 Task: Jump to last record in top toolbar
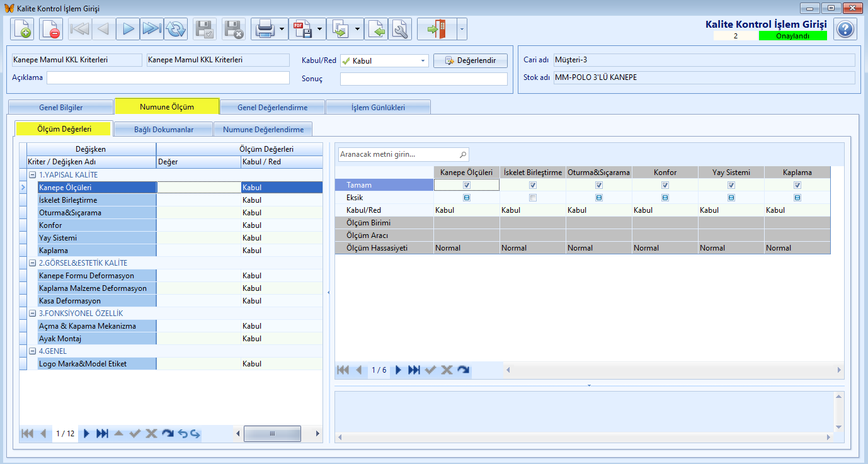tap(152, 29)
